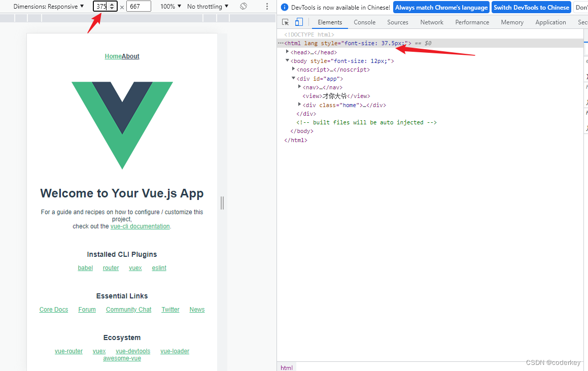Collapse the body element node
Screen dimensions: 588x371
coord(287,60)
